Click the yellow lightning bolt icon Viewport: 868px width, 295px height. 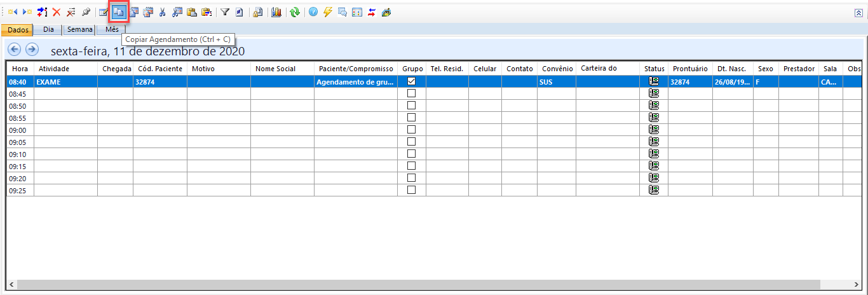(328, 11)
